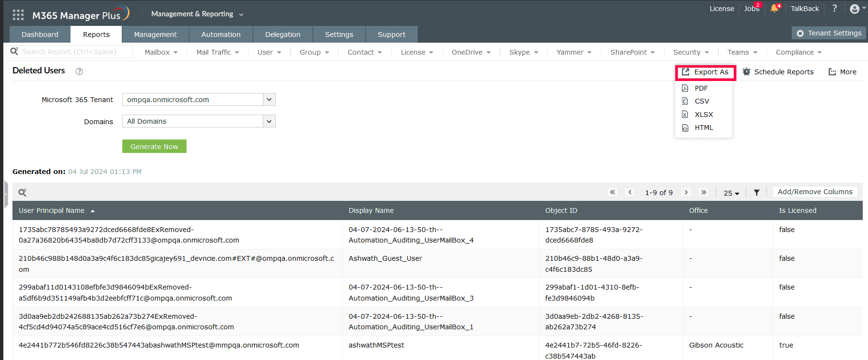Image resolution: width=868 pixels, height=360 pixels.
Task: Click the More options icon
Action: click(832, 72)
